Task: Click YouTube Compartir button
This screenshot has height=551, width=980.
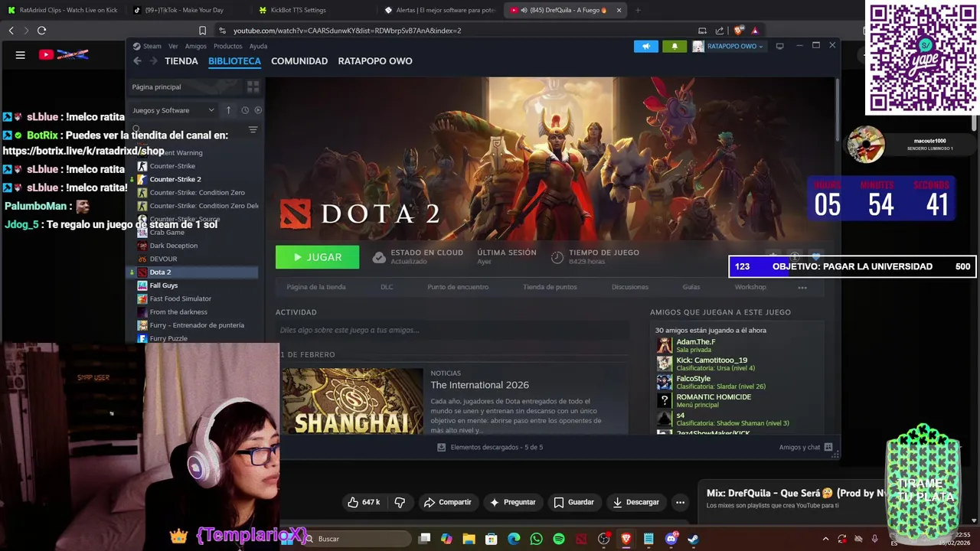Action: (x=447, y=502)
